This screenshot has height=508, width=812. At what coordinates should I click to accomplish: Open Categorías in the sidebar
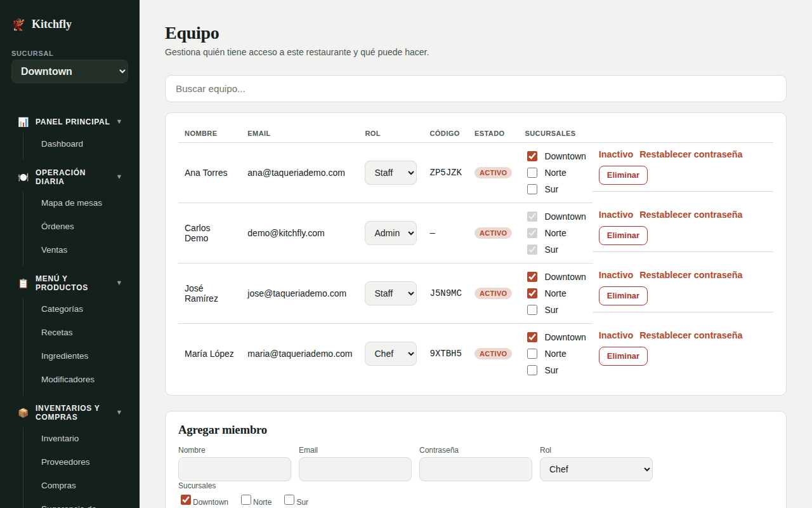(62, 309)
